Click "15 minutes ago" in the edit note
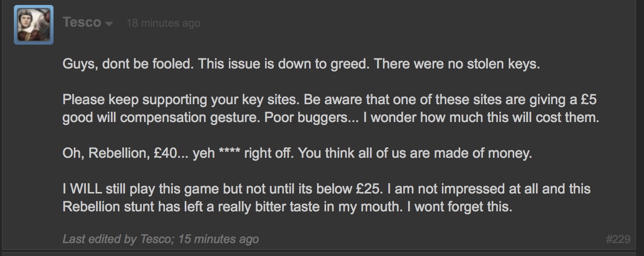Image resolution: width=644 pixels, height=256 pixels. coord(218,239)
